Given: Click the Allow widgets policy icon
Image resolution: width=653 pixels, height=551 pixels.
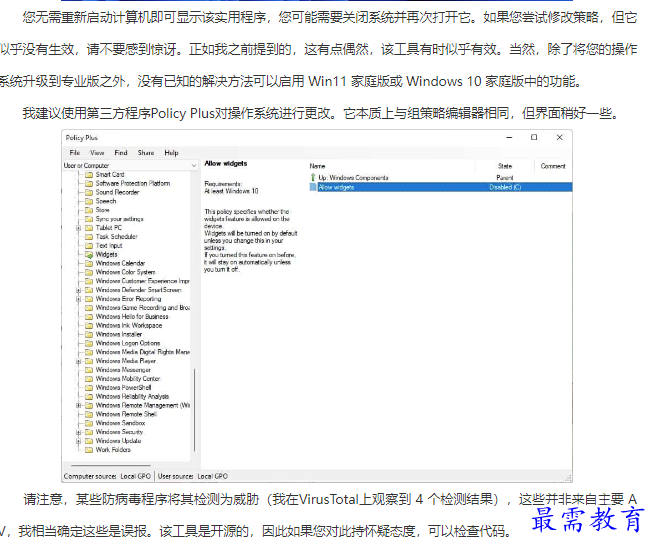Looking at the screenshot, I should coord(313,187).
